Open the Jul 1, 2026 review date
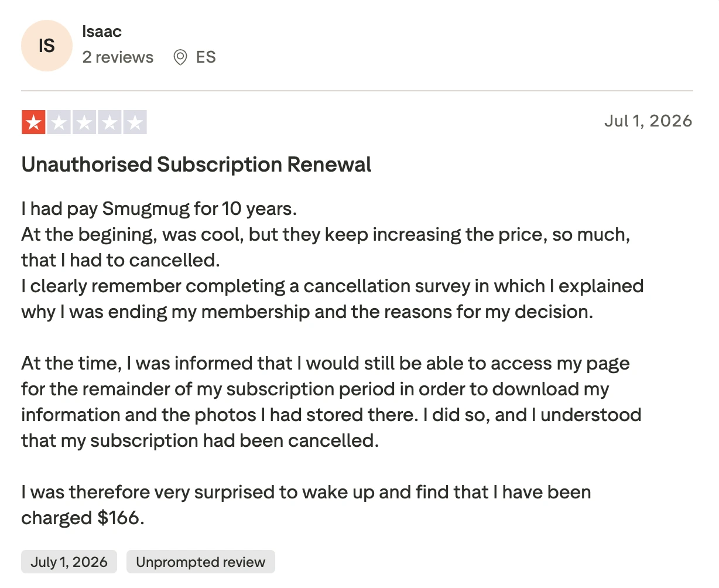The height and width of the screenshot is (588, 719). [x=648, y=121]
